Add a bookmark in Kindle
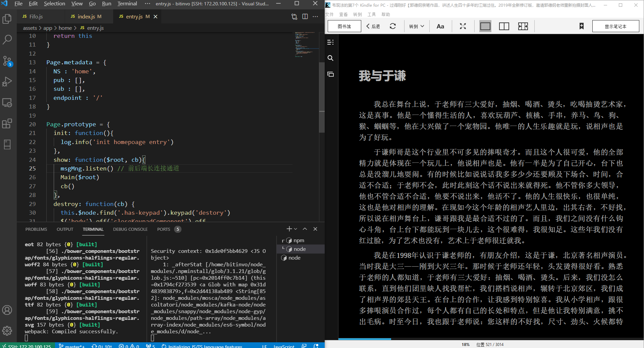This screenshot has width=644, height=348. tap(582, 26)
